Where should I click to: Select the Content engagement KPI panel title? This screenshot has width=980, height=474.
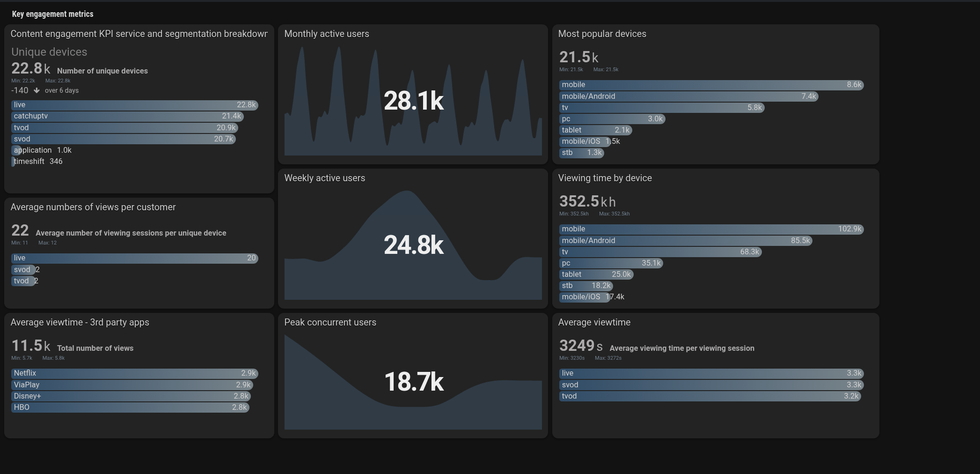(x=139, y=34)
